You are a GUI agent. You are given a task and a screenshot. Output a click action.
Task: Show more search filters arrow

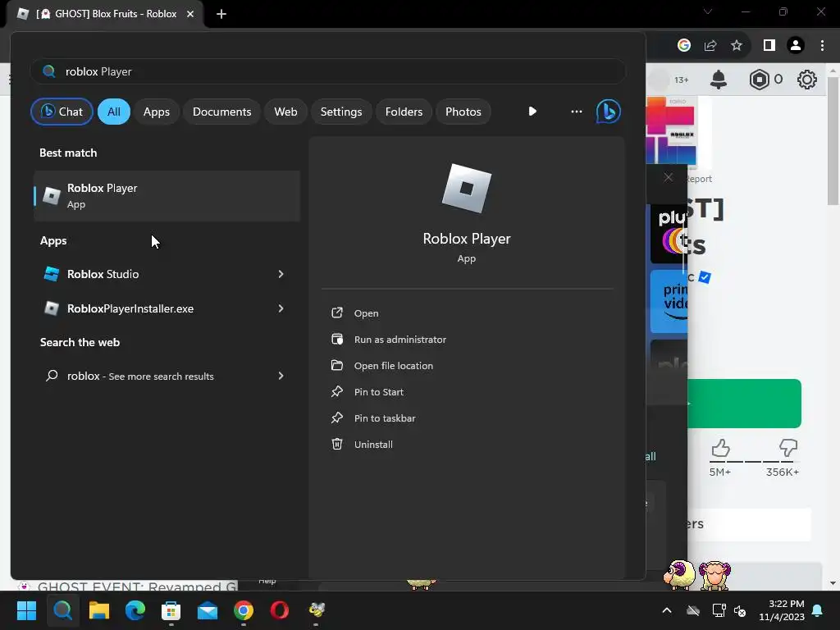pyautogui.click(x=532, y=112)
